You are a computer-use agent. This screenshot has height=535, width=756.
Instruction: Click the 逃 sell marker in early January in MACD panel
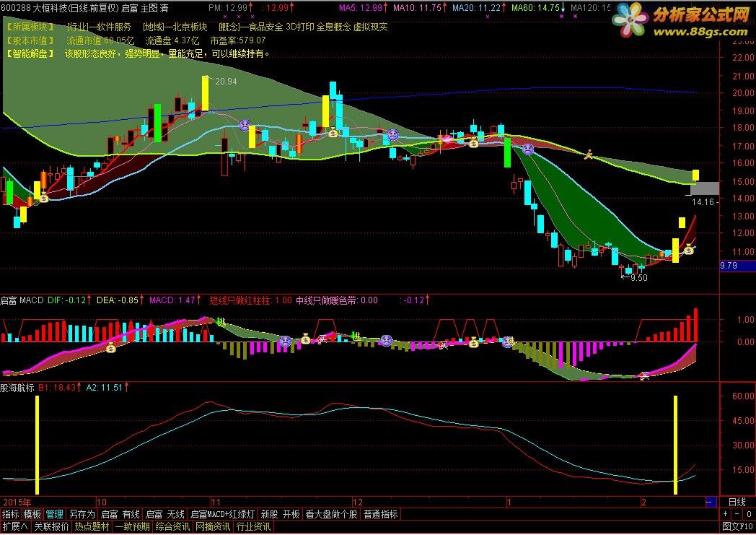tap(509, 341)
